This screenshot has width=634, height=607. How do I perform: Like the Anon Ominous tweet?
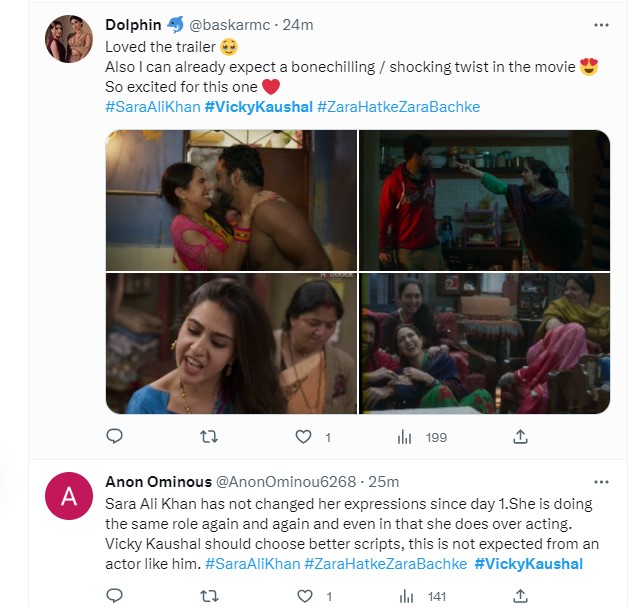pyautogui.click(x=306, y=596)
